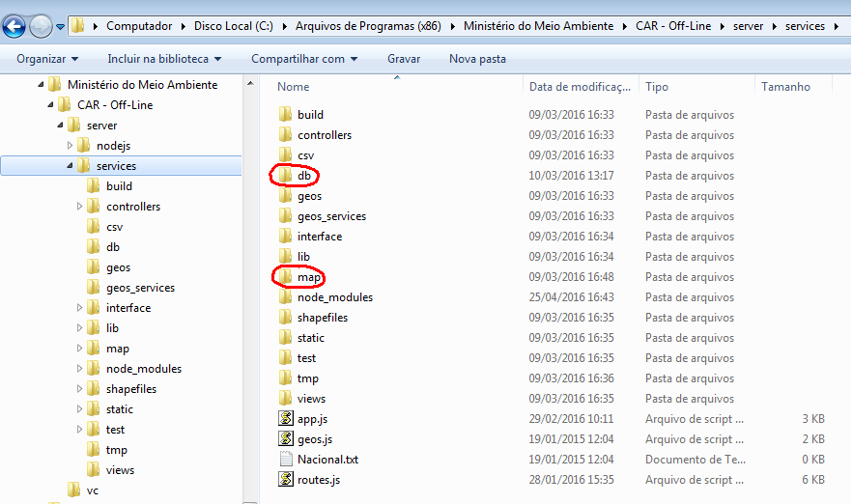Select db folder in navigation tree
The image size is (852, 504).
[x=112, y=247]
